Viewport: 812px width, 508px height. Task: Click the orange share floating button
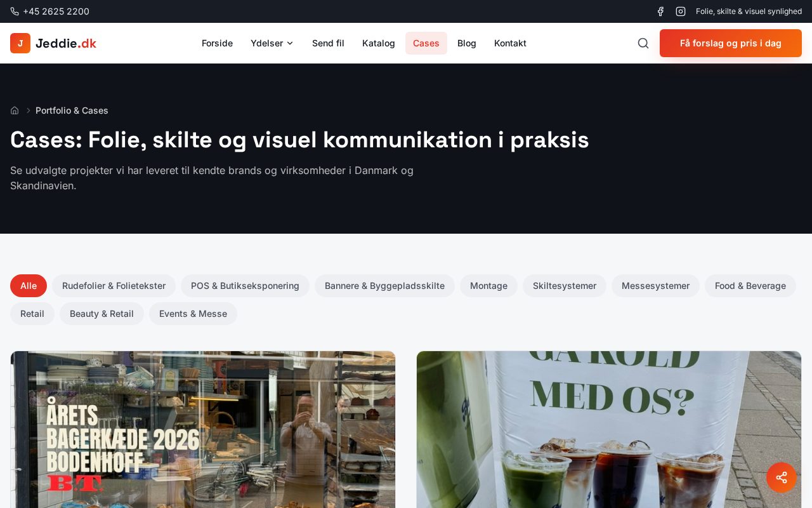coord(782,478)
